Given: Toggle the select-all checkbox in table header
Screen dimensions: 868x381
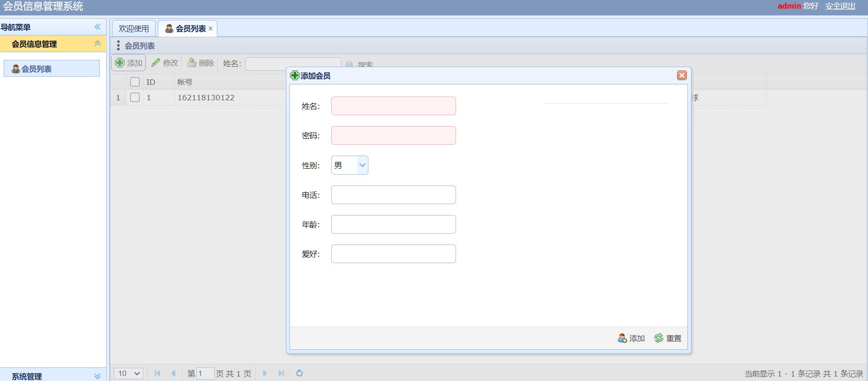Looking at the screenshot, I should pos(135,82).
